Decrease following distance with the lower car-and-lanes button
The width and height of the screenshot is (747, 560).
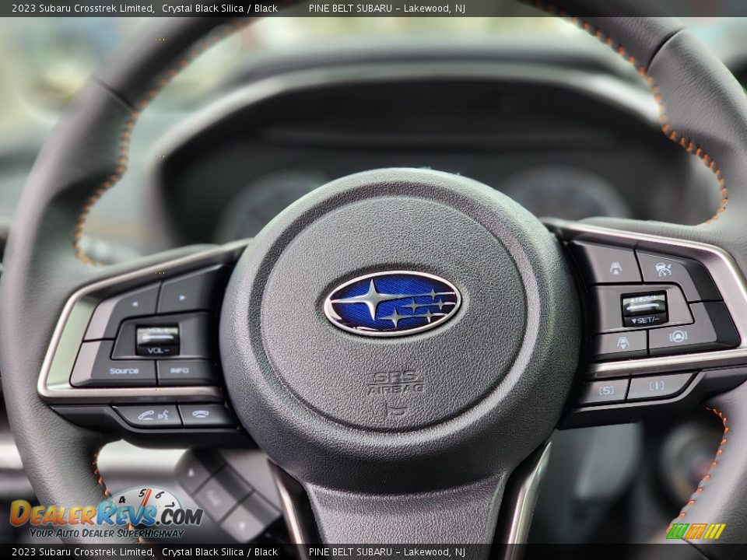pos(622,342)
